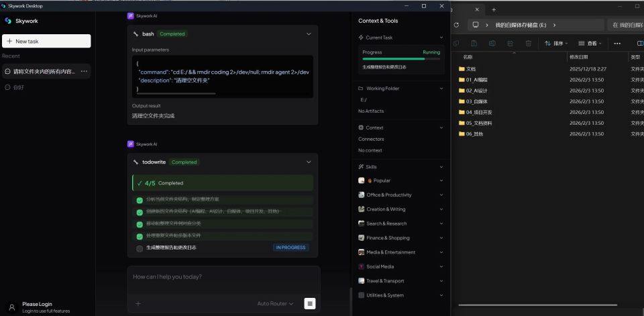Click the task Progress bar
The width and height of the screenshot is (644, 316).
click(x=401, y=59)
